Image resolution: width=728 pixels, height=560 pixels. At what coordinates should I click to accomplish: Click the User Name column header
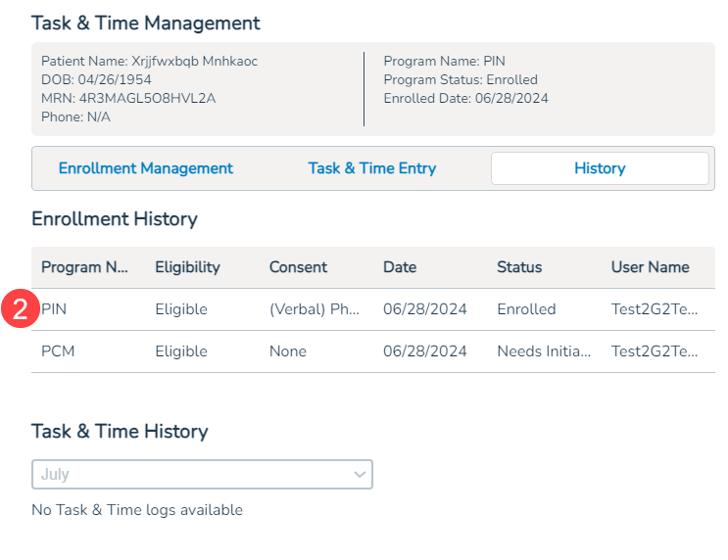click(x=650, y=267)
